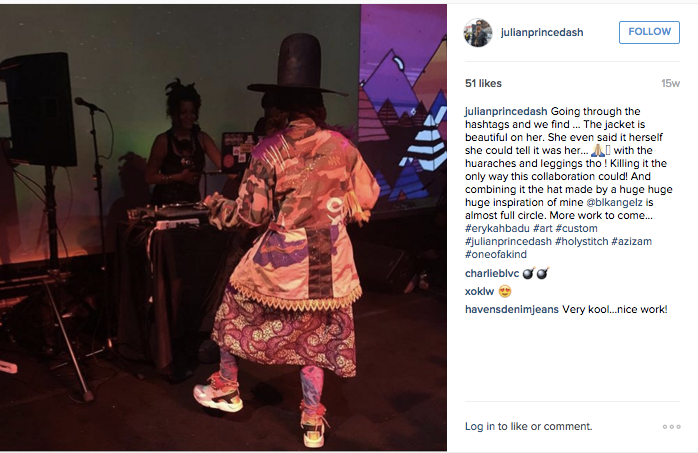Visit commenter xoklw's profile
Image resolution: width=698 pixels, height=453 pixels.
point(479,291)
